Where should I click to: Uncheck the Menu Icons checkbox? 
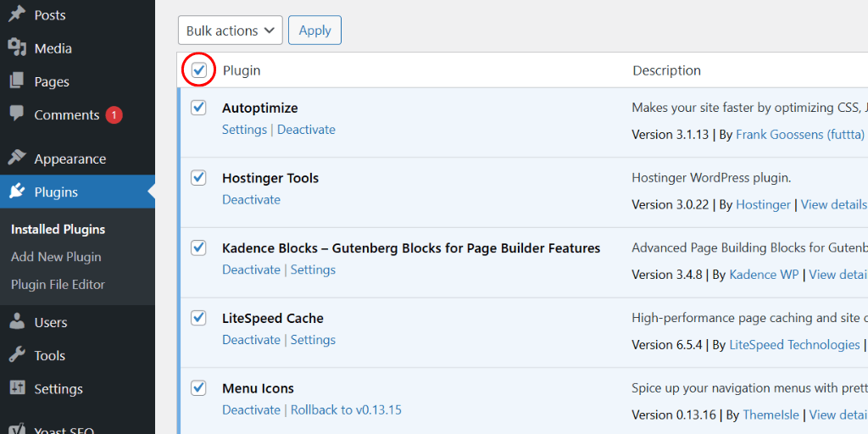(198, 388)
